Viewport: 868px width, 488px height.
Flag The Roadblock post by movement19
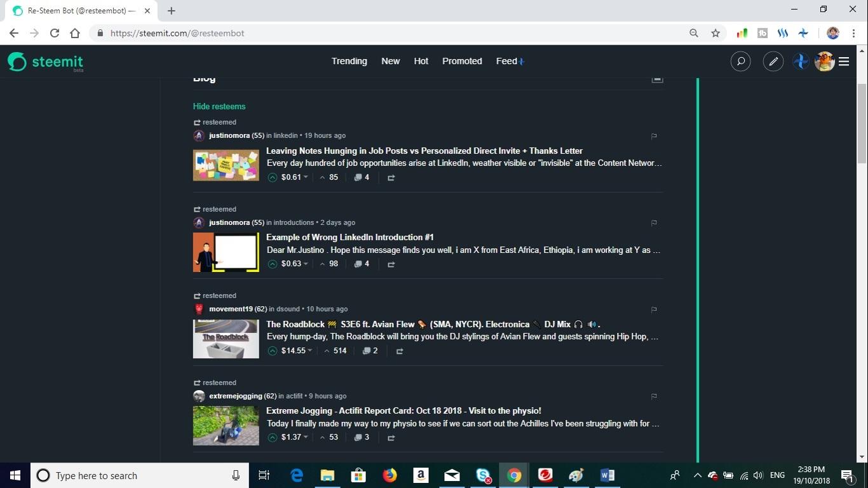[654, 309]
